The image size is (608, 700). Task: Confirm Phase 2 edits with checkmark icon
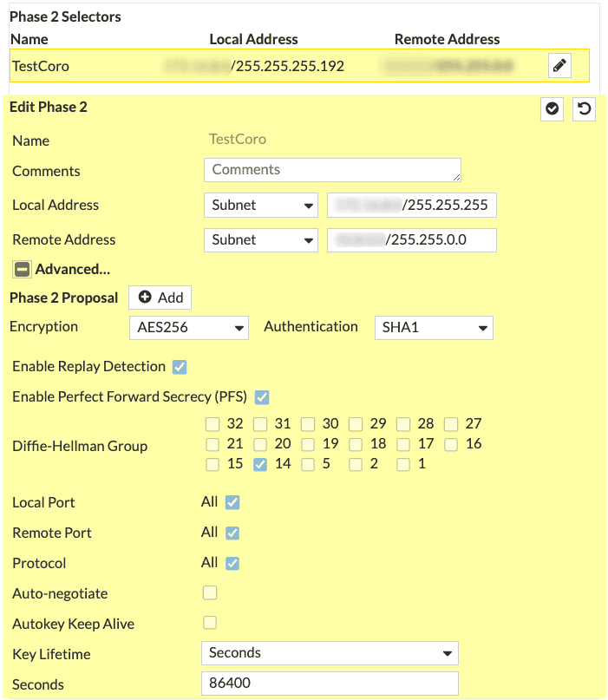tap(552, 109)
